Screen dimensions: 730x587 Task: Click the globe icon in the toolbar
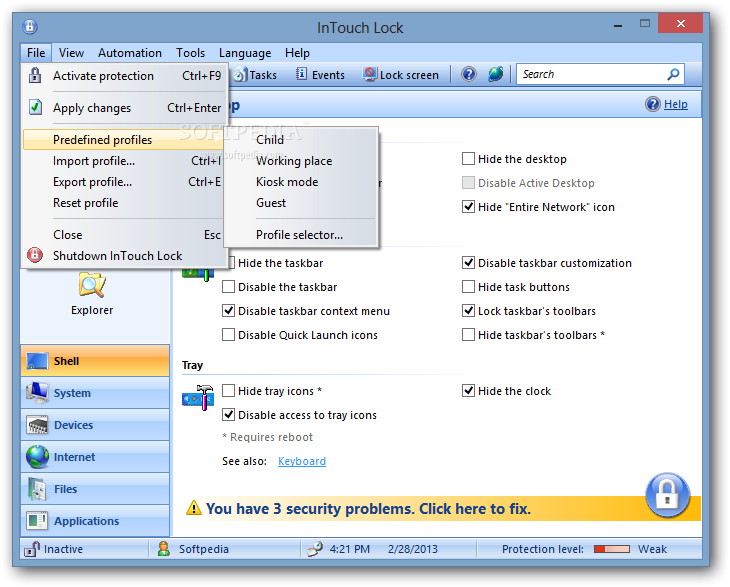[x=495, y=74]
